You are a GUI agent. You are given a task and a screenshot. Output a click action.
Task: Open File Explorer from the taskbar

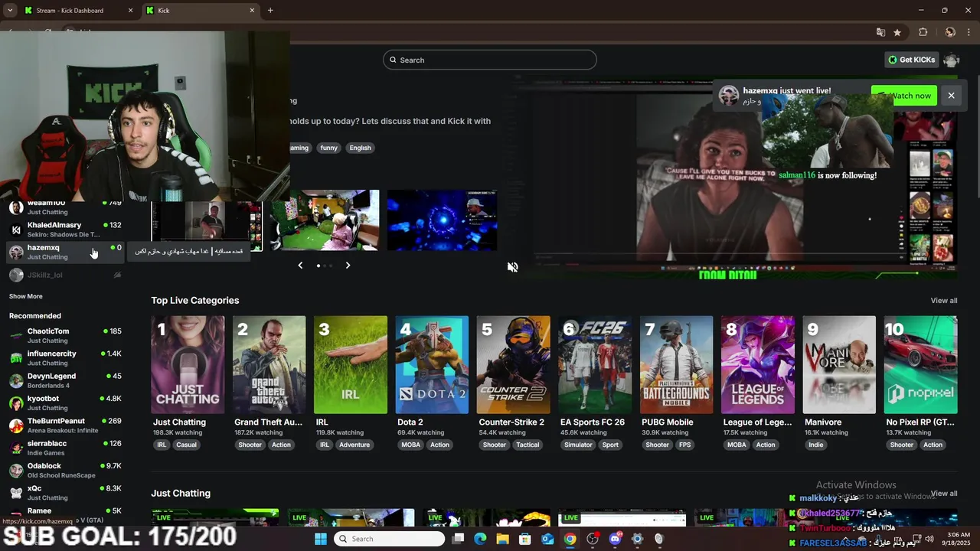coord(503,539)
